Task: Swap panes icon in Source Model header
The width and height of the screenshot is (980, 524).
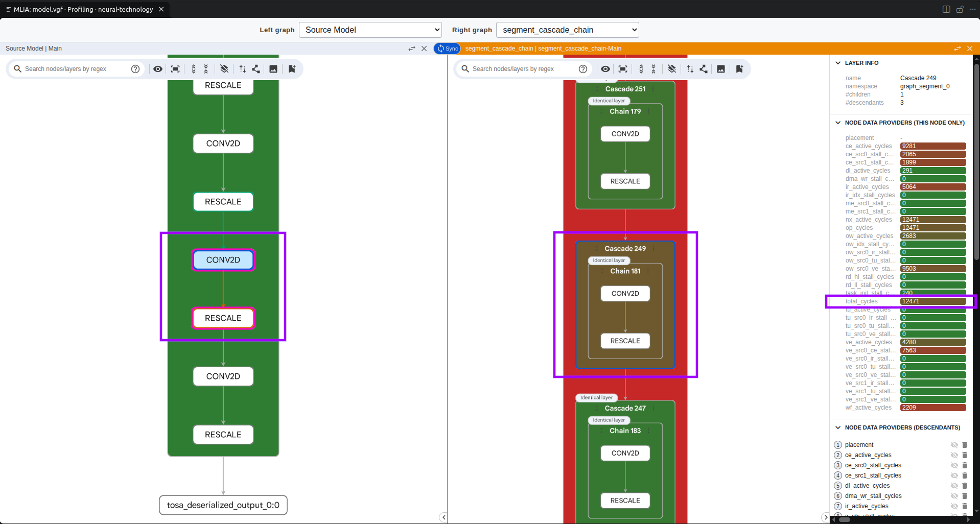Action: tap(412, 49)
